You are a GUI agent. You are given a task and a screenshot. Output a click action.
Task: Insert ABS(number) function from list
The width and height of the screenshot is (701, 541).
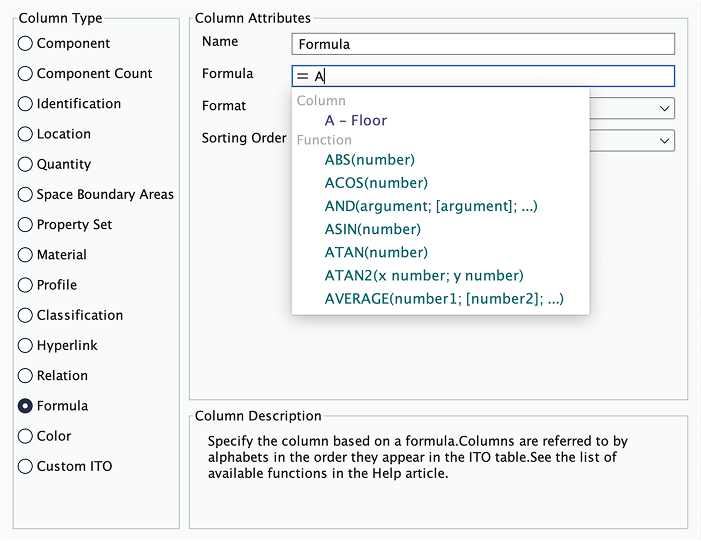click(x=369, y=160)
